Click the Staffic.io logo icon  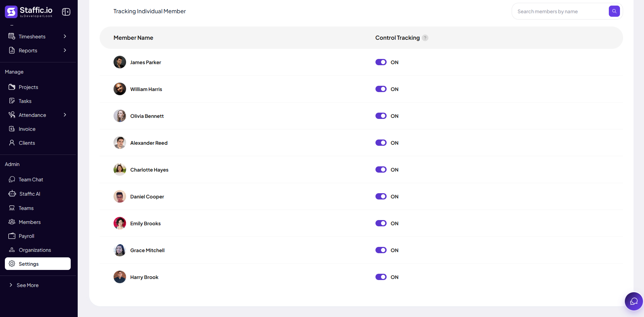(11, 12)
